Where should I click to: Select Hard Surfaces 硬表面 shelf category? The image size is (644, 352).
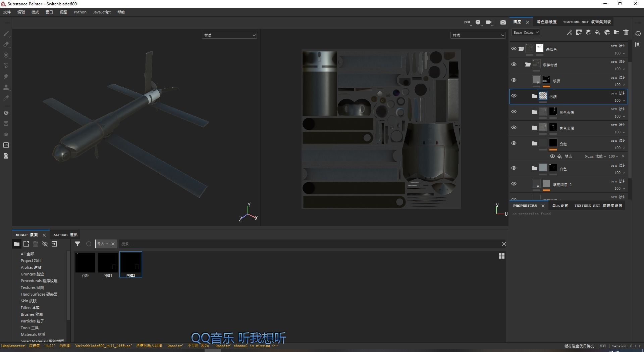(x=39, y=294)
